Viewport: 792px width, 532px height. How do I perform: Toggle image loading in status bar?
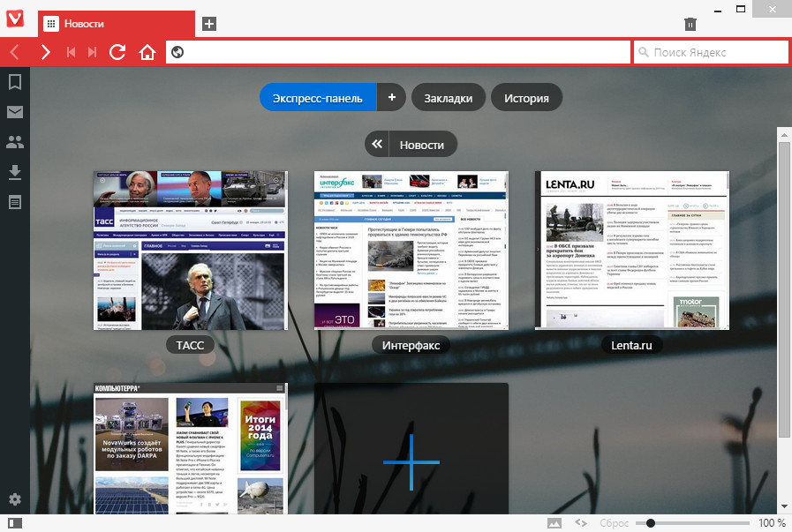554,523
